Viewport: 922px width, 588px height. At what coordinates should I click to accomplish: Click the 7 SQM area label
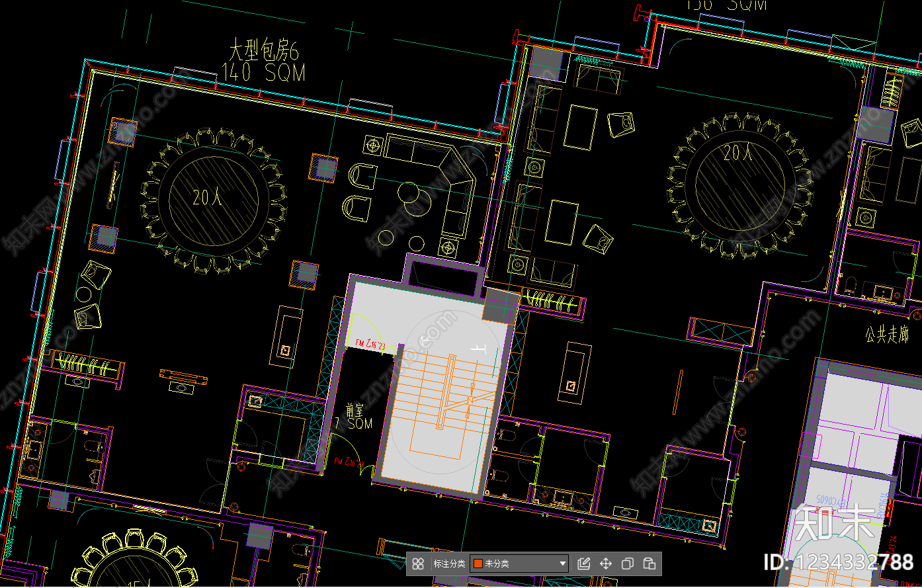click(354, 423)
